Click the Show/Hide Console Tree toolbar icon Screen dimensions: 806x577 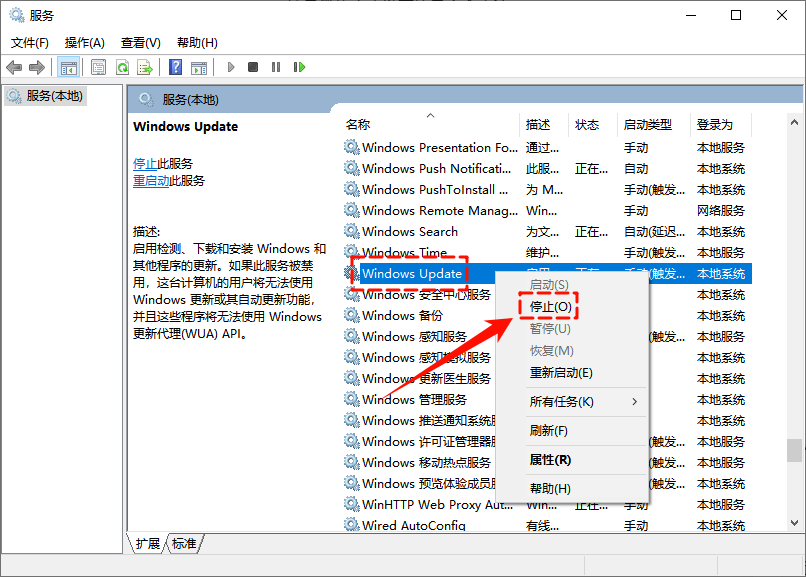(x=67, y=67)
